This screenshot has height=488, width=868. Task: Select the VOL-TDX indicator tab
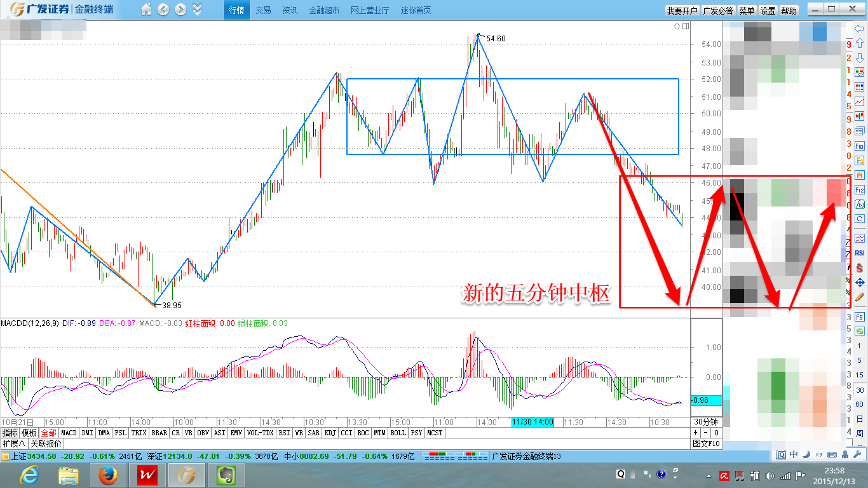tap(259, 433)
